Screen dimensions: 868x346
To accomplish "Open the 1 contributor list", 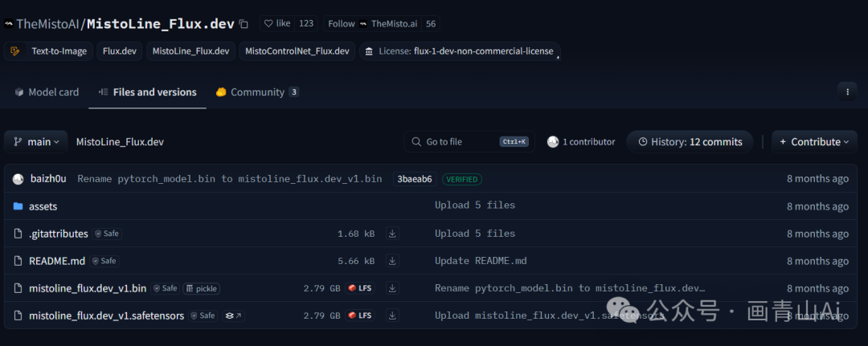I will point(581,142).
